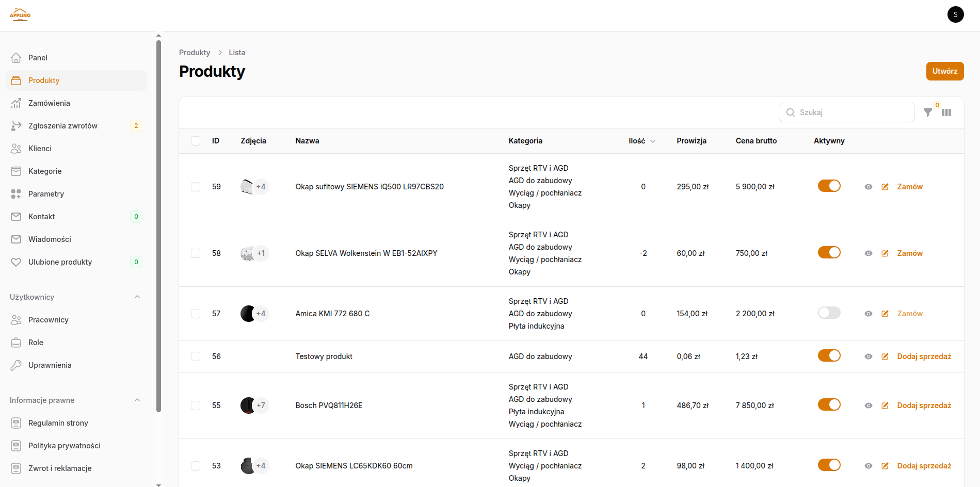Screen dimensions: 980x487
Task: Collapse the Informacje prawne section
Action: 137,400
